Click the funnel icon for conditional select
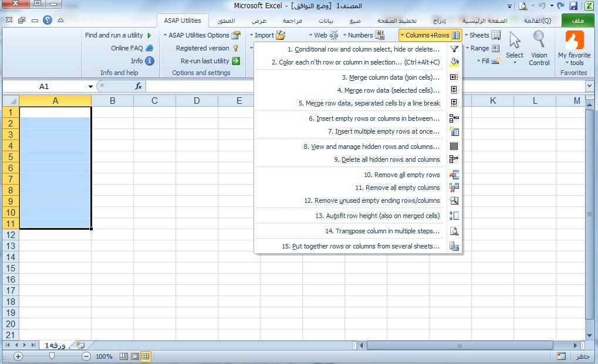The image size is (598, 364). pyautogui.click(x=454, y=49)
